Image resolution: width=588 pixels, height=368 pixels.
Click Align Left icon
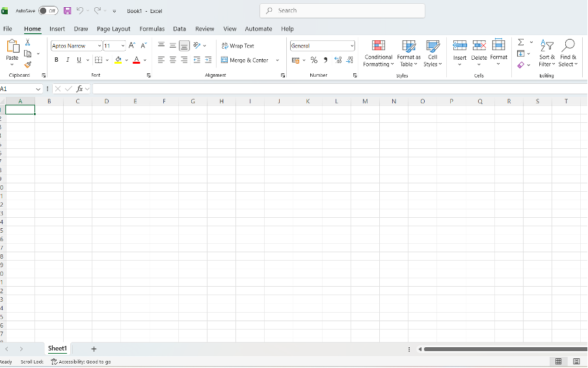[x=161, y=60]
